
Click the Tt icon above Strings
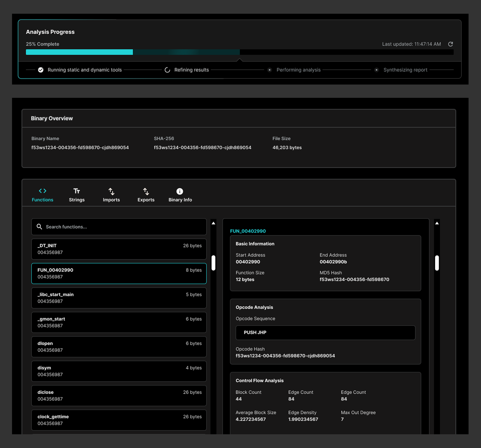point(77,191)
